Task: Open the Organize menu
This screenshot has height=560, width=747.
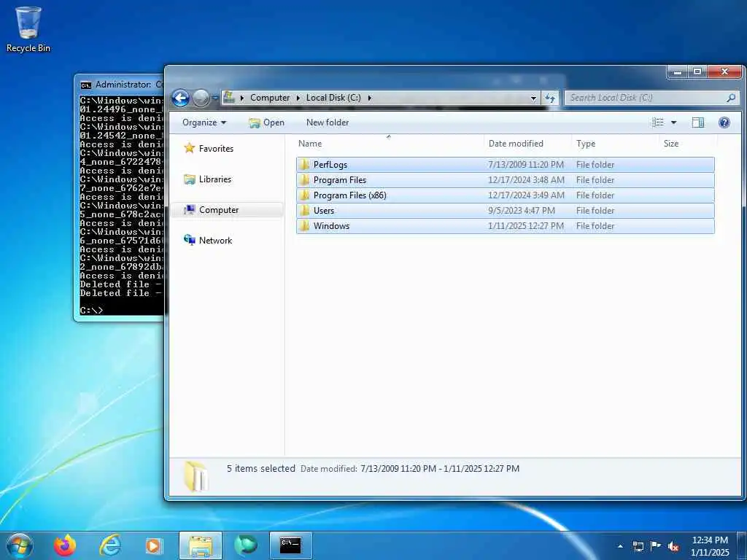Action: (204, 122)
